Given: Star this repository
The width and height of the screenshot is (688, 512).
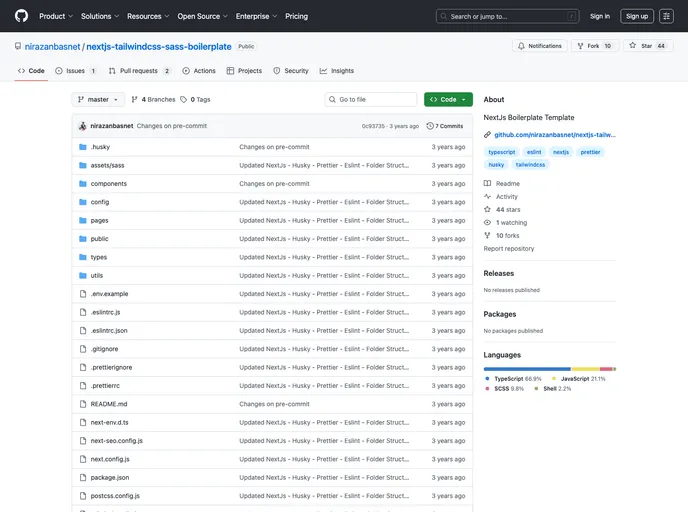Looking at the screenshot, I should pyautogui.click(x=648, y=46).
